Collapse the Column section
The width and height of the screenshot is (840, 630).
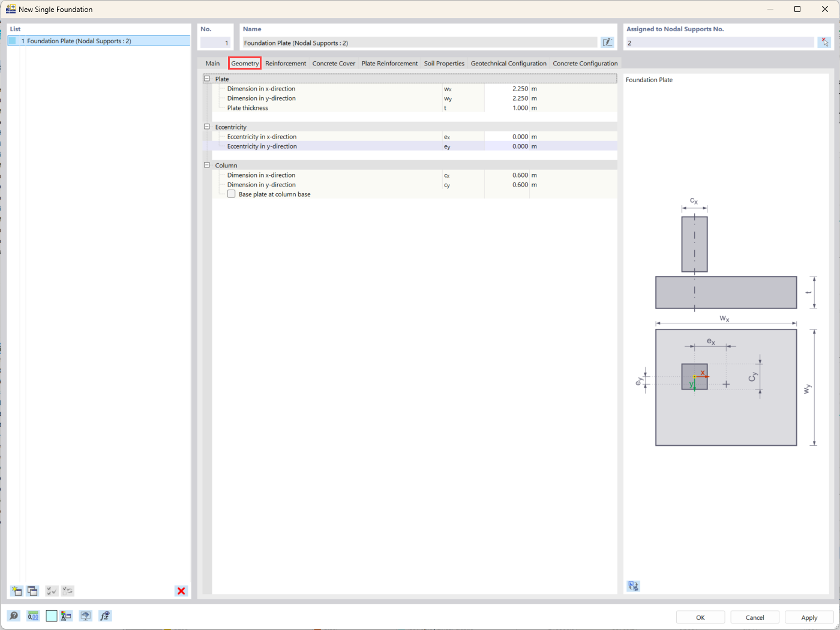click(x=207, y=165)
